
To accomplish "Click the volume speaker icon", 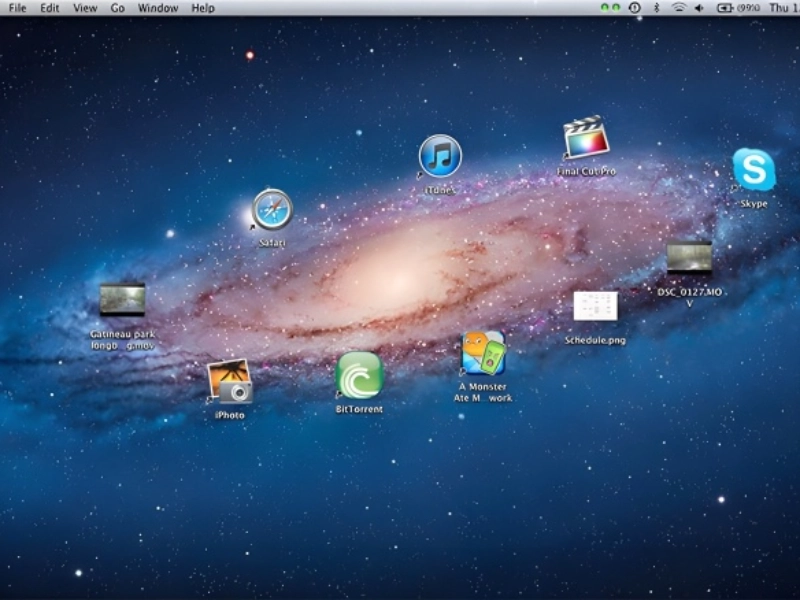I will pos(699,8).
